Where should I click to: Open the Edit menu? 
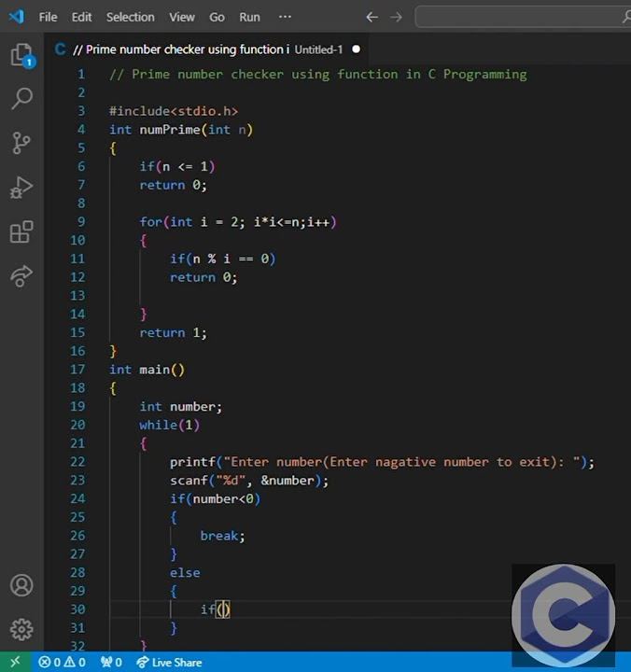[x=81, y=17]
